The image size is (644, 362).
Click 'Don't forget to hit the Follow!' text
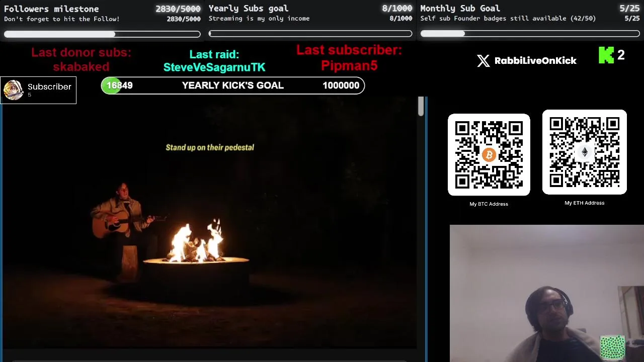click(62, 19)
